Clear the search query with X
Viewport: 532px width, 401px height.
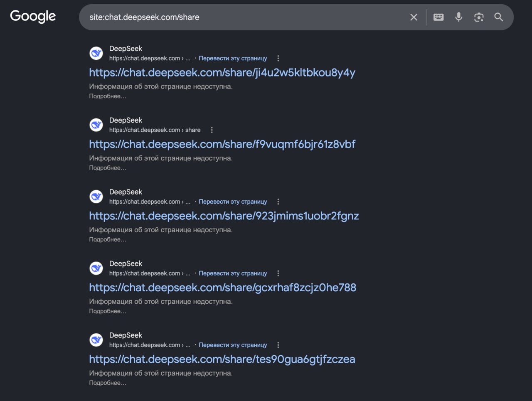[414, 17]
